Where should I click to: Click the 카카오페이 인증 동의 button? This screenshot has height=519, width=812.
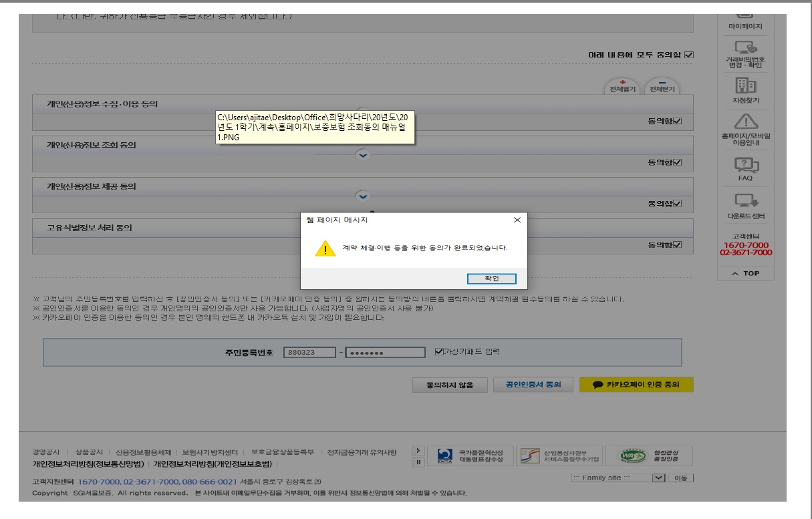click(x=636, y=385)
